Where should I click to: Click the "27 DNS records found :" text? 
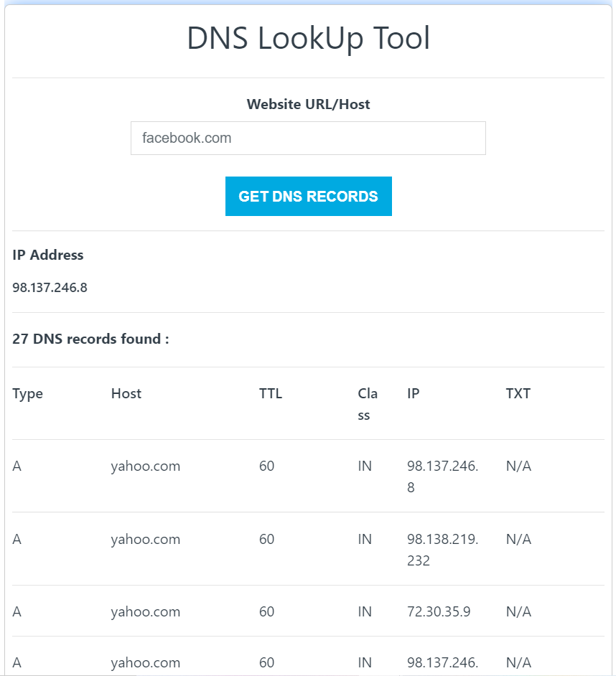click(x=90, y=339)
